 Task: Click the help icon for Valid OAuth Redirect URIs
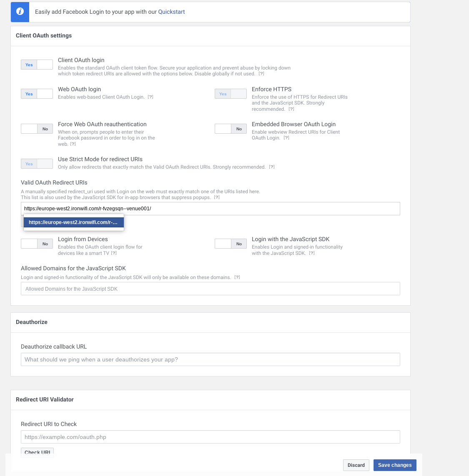(x=216, y=197)
